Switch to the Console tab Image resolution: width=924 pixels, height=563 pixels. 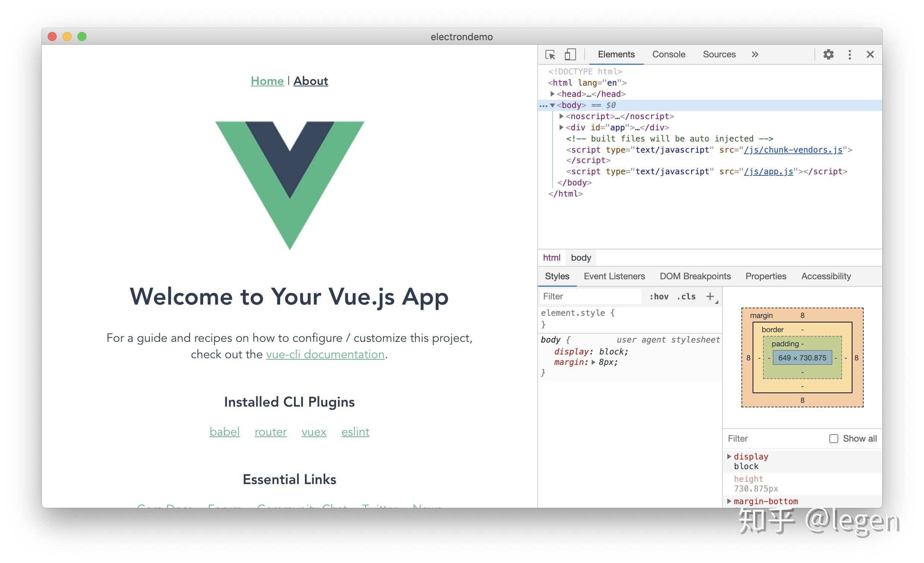pos(669,55)
